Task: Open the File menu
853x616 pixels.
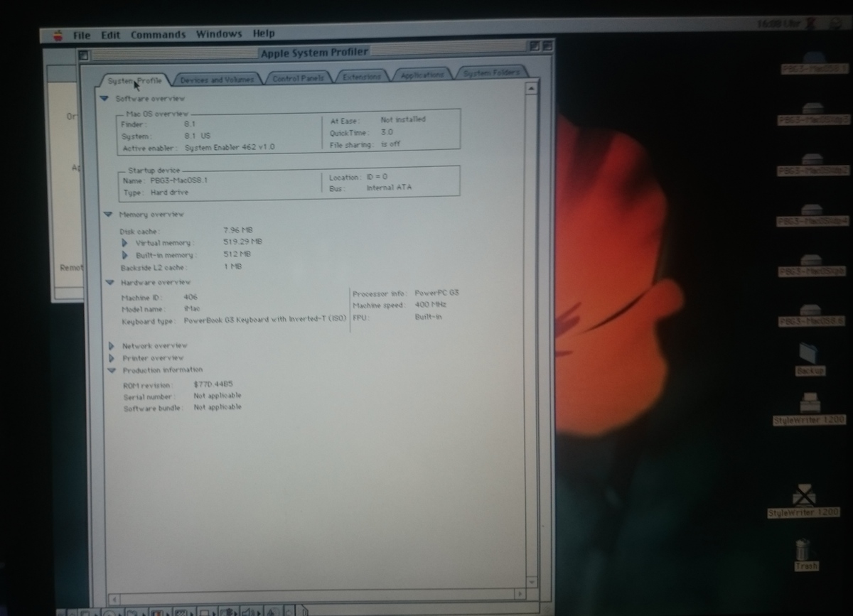Action: point(82,35)
